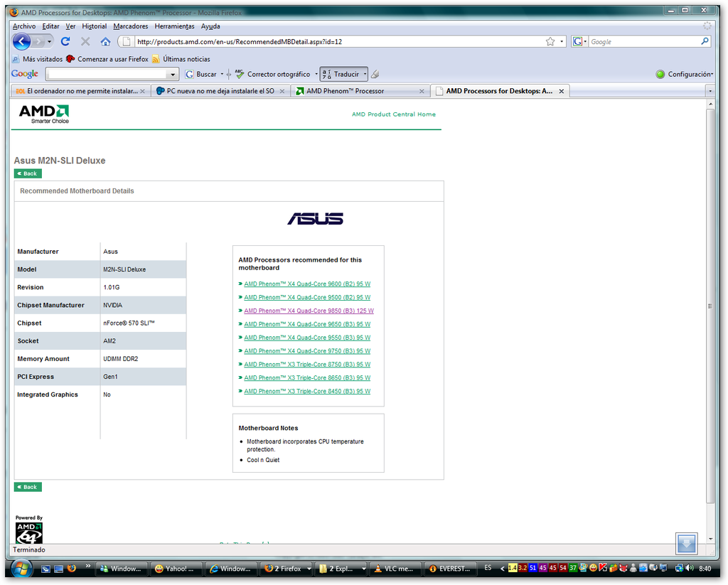
Task: Click the Corrector ortográfico button
Action: (x=272, y=75)
